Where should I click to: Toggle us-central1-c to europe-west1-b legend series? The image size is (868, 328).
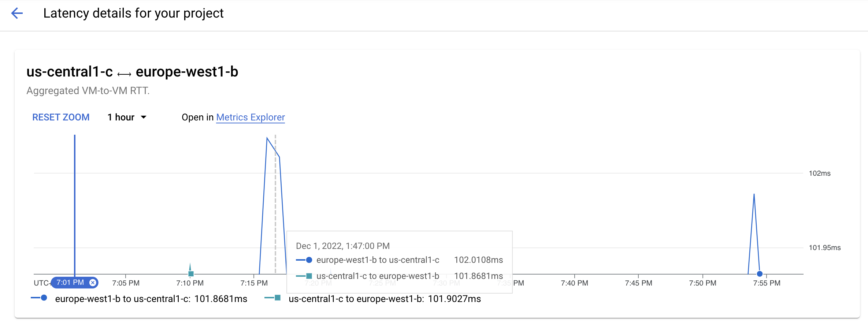[x=384, y=299]
